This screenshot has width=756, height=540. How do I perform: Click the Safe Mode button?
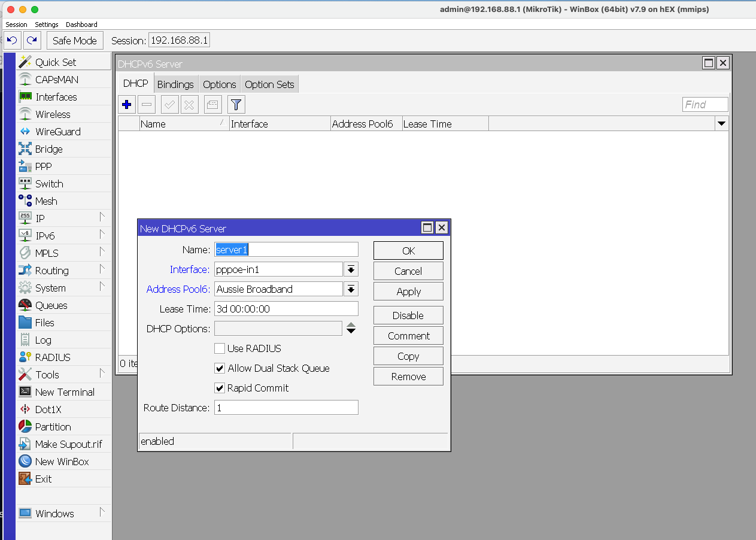(74, 40)
